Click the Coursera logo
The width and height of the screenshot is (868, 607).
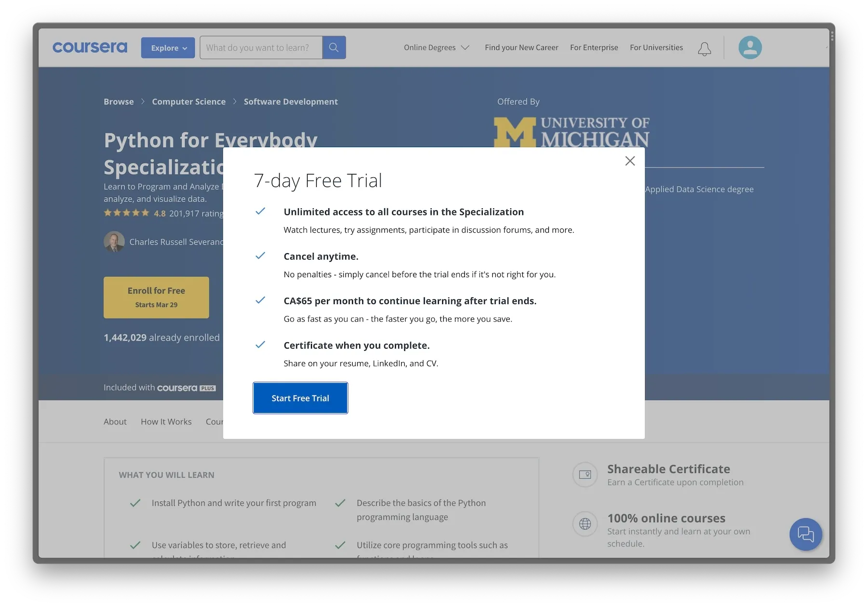(90, 47)
